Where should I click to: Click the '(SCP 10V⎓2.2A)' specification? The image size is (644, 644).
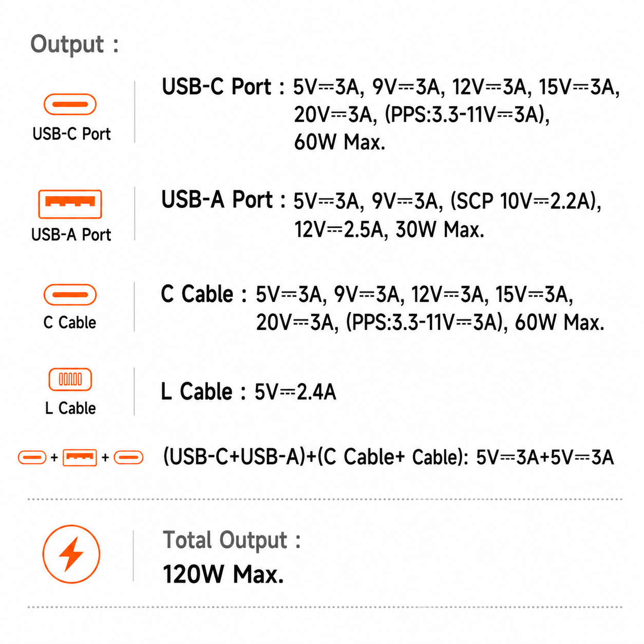click(526, 201)
